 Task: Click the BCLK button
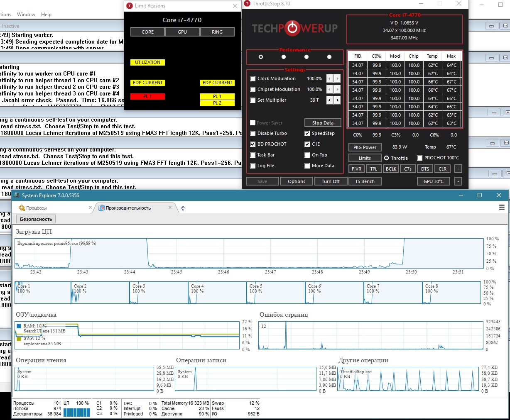[391, 169]
